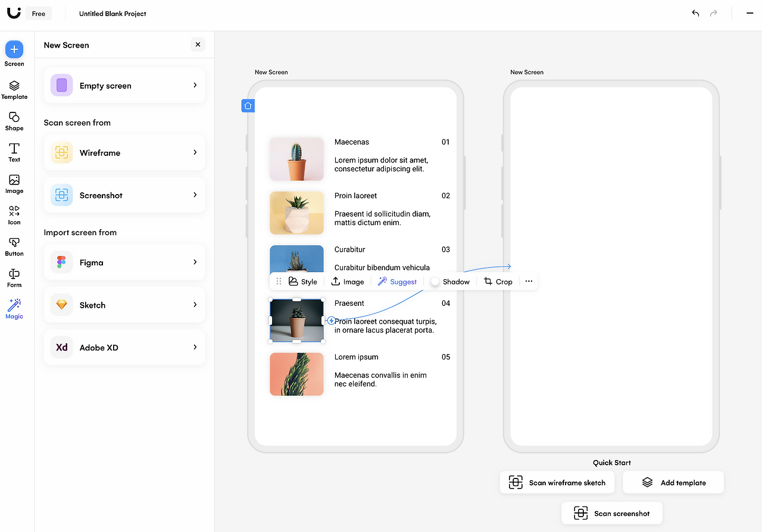762x532 pixels.
Task: Select the Maecenas heading text
Action: click(352, 142)
